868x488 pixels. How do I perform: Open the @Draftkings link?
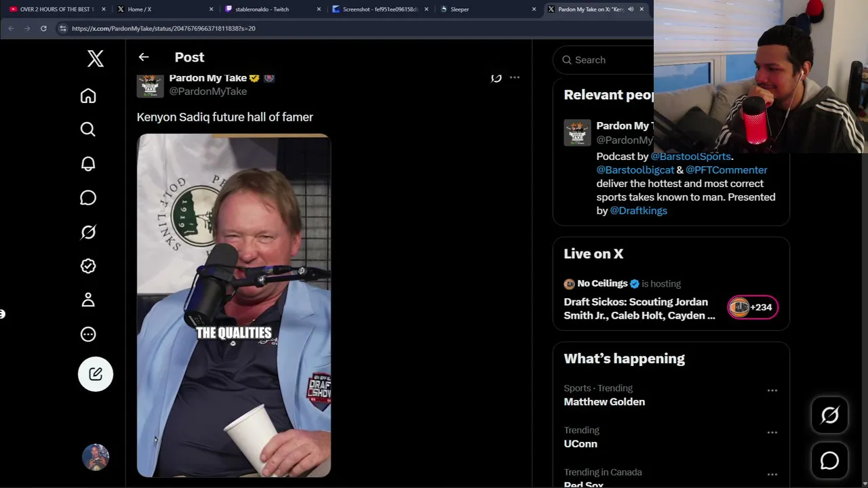coord(639,211)
